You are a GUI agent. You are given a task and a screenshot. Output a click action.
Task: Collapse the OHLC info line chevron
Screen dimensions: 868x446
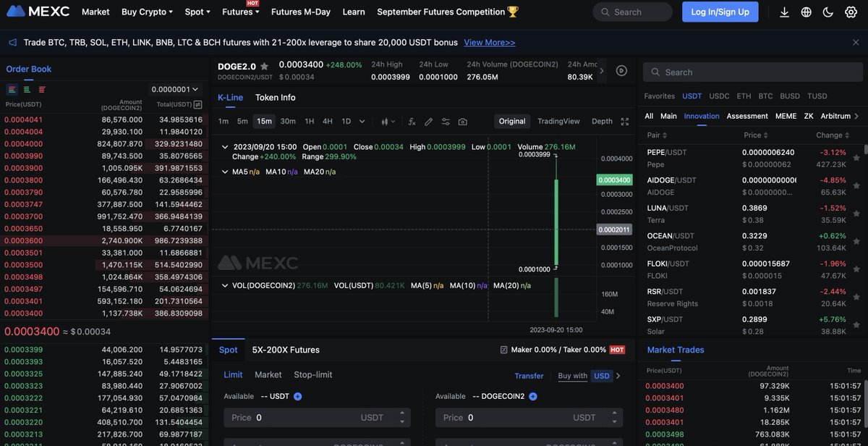pos(225,147)
